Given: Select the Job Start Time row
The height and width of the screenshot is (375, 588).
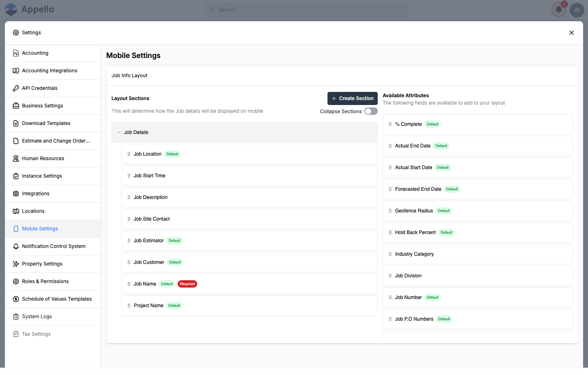Looking at the screenshot, I should pyautogui.click(x=249, y=176).
